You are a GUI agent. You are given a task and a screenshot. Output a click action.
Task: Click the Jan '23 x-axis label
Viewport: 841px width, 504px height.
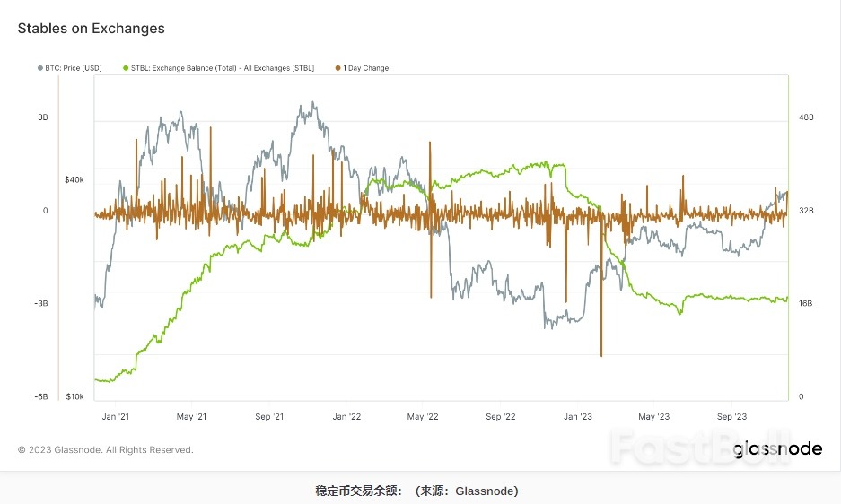pyautogui.click(x=577, y=417)
